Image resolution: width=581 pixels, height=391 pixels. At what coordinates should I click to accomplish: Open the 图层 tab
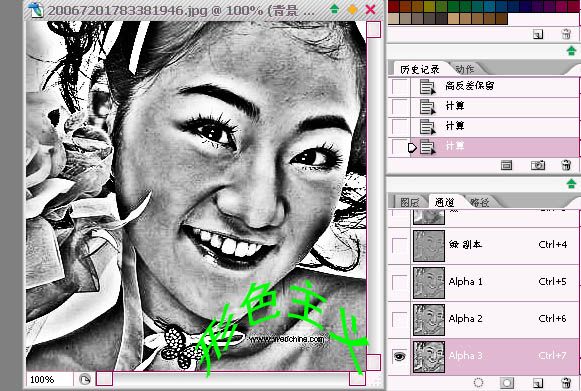410,202
